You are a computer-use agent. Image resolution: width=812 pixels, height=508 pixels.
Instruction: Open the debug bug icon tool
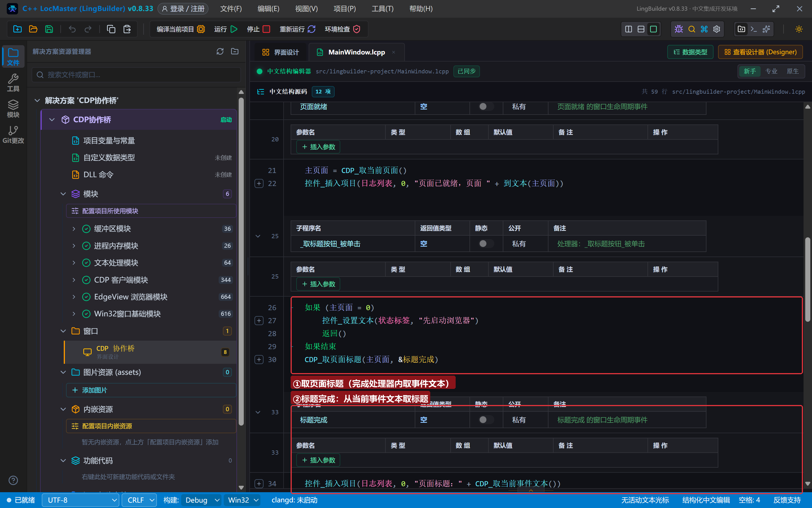(679, 29)
